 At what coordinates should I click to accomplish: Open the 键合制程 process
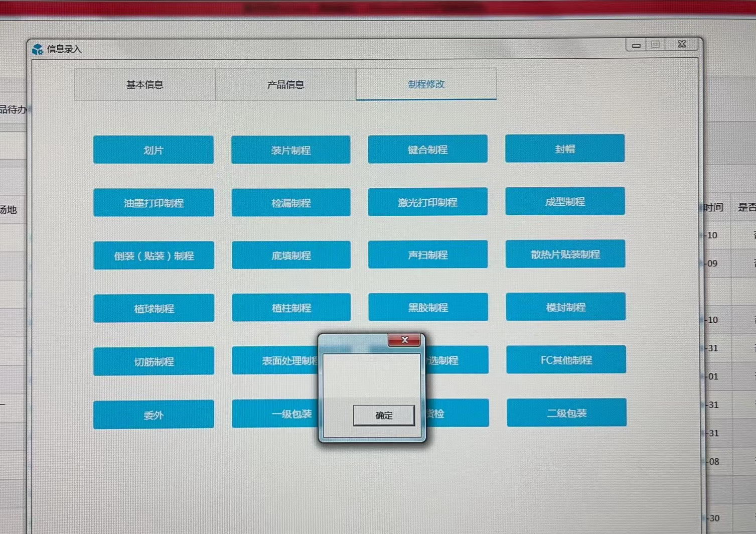click(x=427, y=149)
